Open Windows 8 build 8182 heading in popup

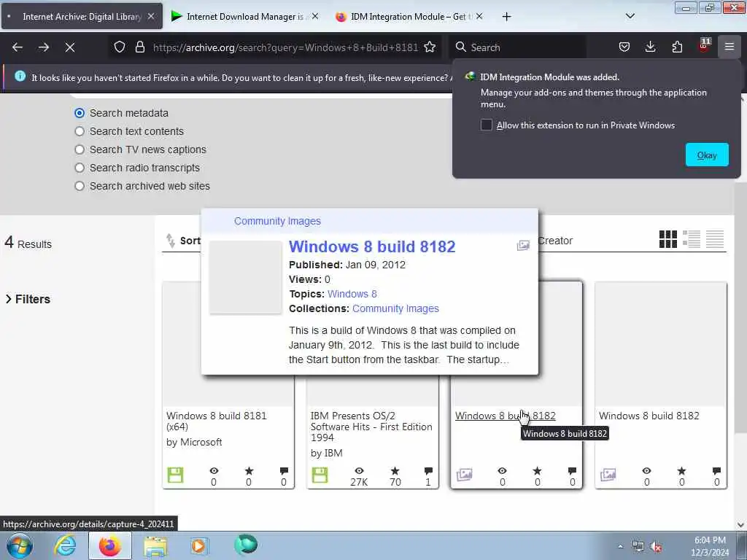tap(372, 246)
